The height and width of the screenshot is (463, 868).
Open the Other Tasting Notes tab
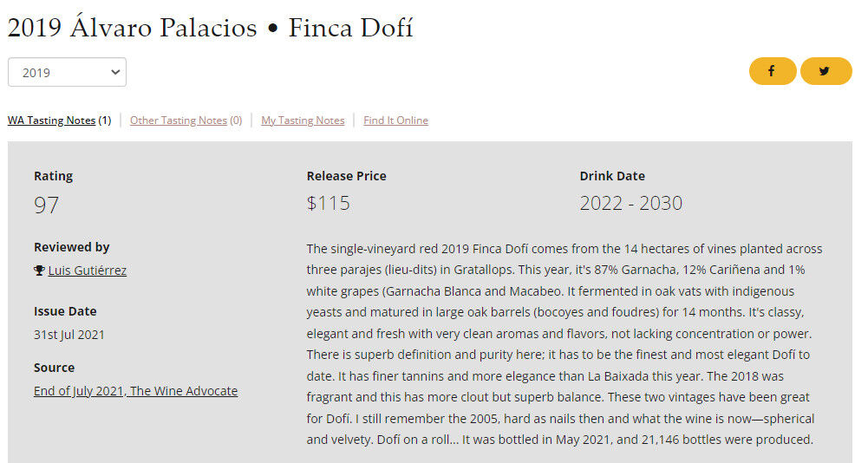179,121
